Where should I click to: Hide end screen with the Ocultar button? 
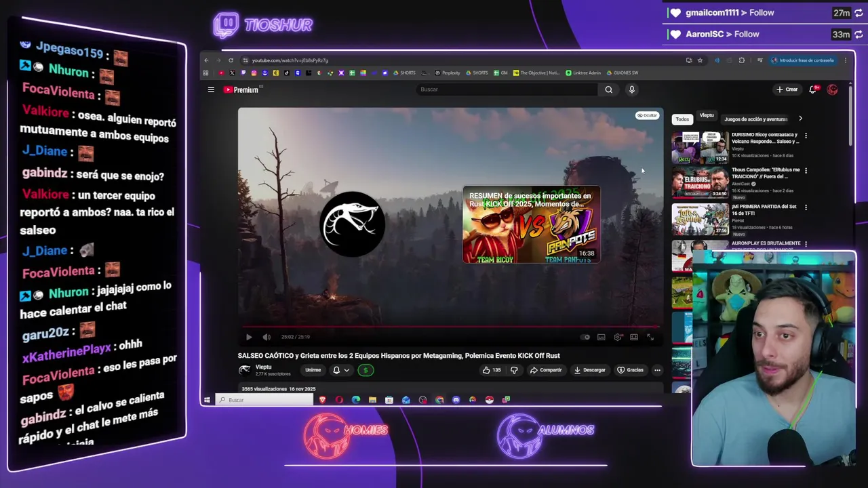coord(647,115)
